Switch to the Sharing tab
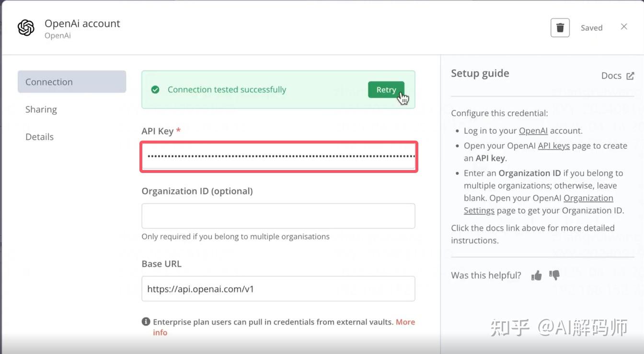The image size is (644, 354). tap(41, 109)
